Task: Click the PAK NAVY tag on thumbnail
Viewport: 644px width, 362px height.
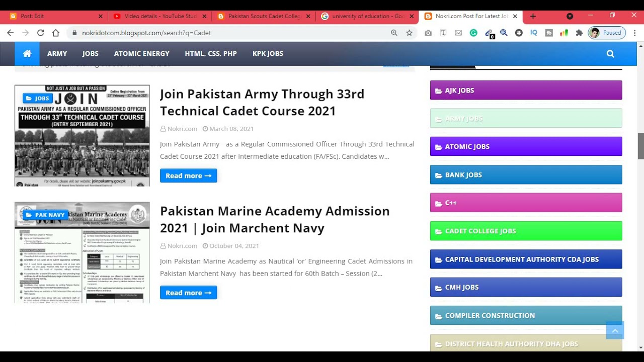Action: coord(45,215)
